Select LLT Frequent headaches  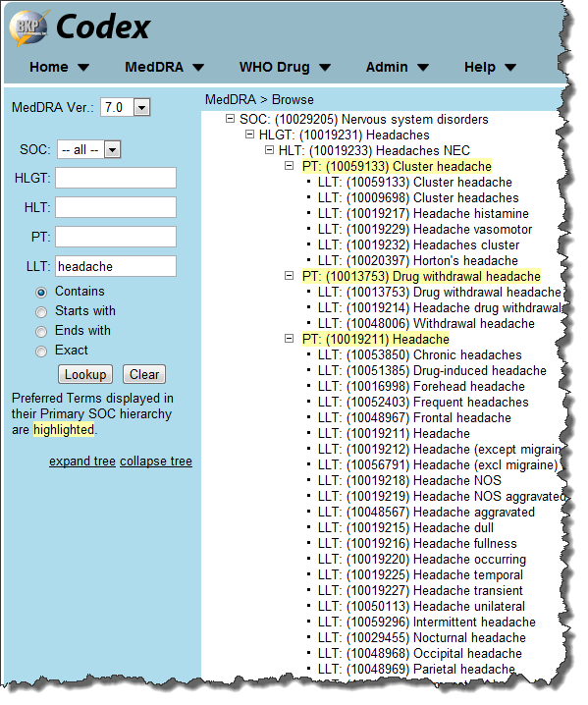[423, 403]
